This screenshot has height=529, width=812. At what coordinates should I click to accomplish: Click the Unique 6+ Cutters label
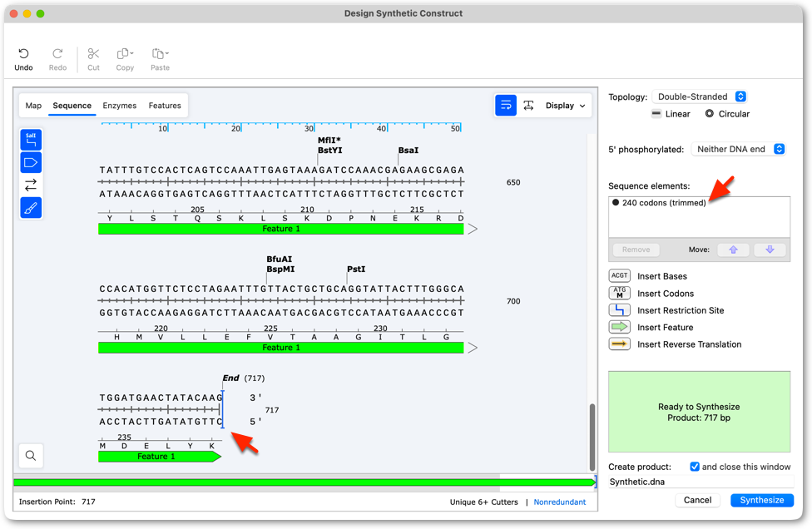click(x=483, y=502)
